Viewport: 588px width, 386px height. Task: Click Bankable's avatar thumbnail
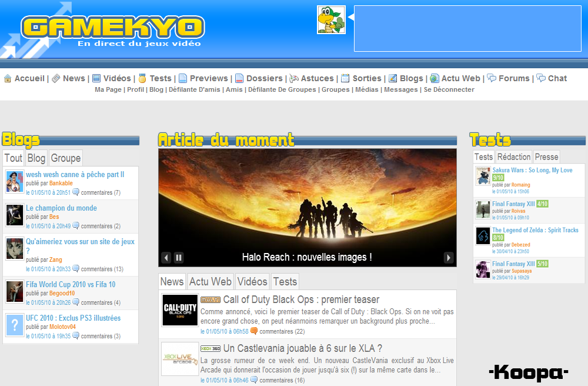[15, 182]
